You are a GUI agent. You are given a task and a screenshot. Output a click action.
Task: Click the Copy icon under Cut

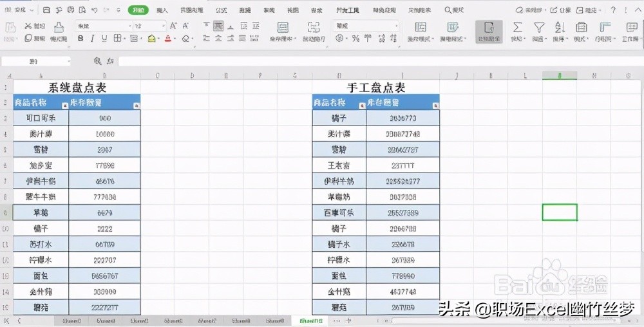coord(28,38)
